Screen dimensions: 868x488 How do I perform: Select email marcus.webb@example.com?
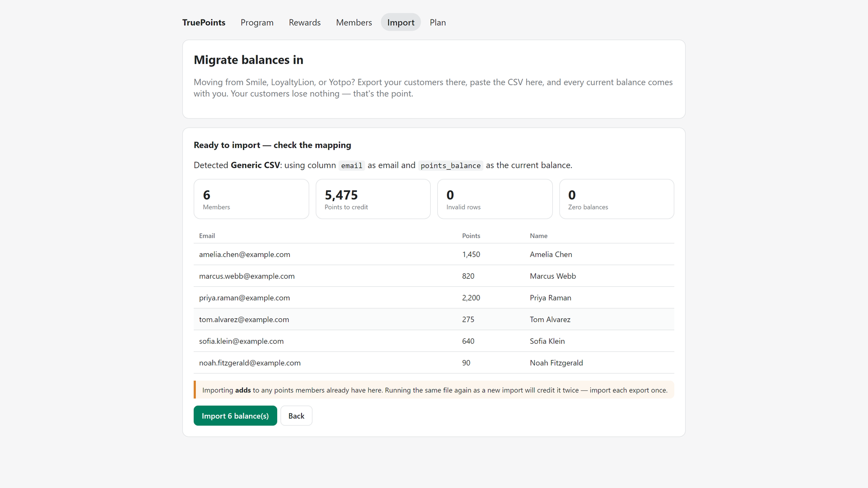(247, 276)
